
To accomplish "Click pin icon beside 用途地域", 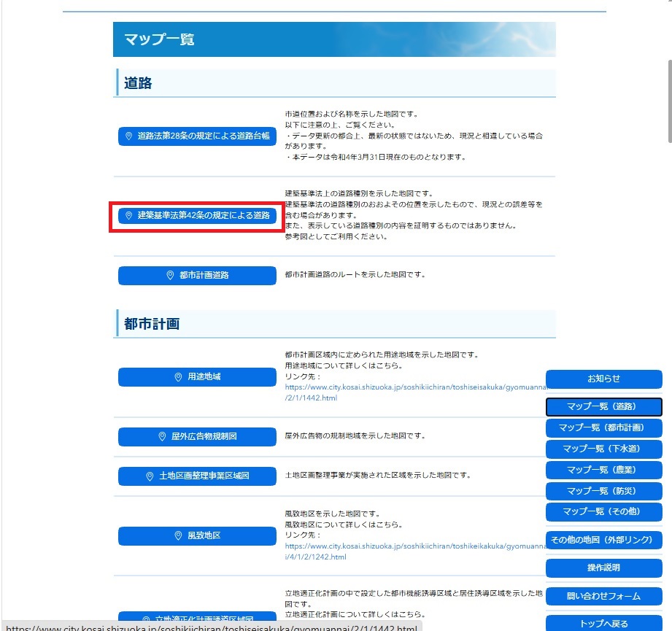I will 178,377.
